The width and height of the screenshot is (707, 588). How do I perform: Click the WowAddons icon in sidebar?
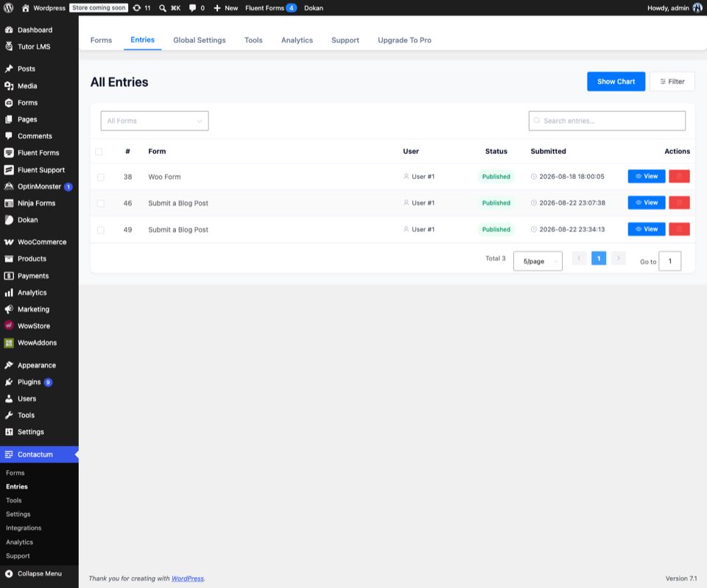click(x=9, y=343)
